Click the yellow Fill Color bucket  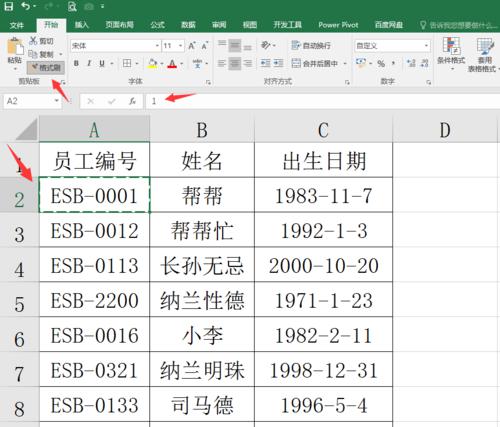[x=152, y=63]
